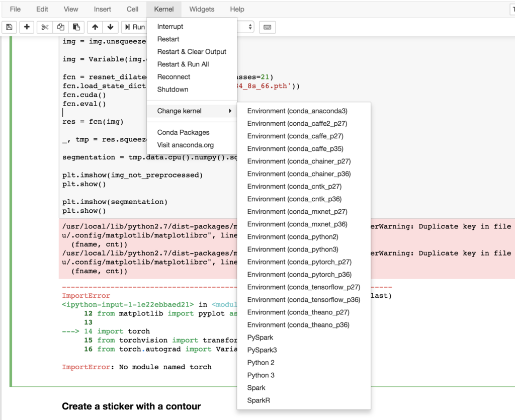Screen dimensions: 515x420
Task: Select Restart & Clear Output
Action: coord(192,51)
